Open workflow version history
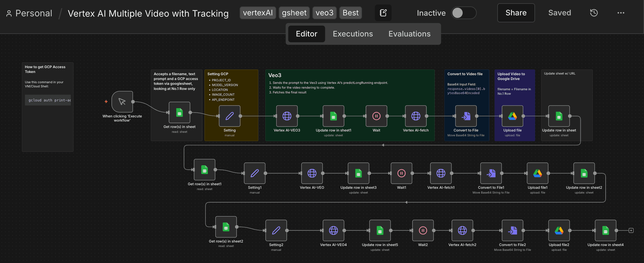The height and width of the screenshot is (263, 644). [x=594, y=13]
